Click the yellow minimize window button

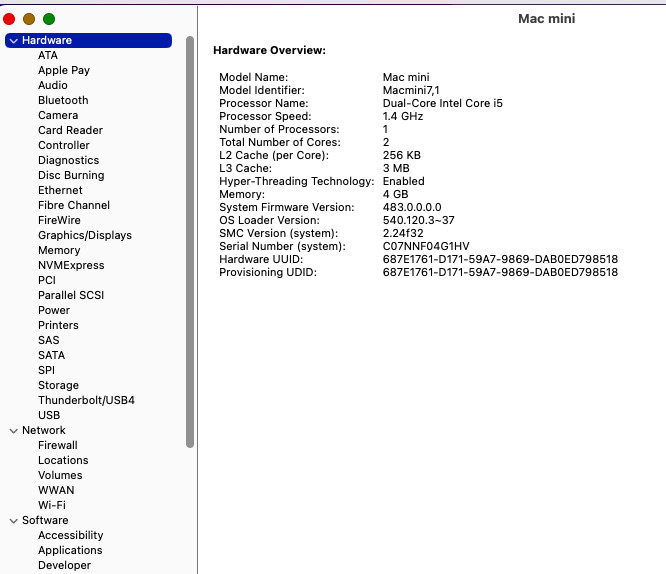coord(29,19)
